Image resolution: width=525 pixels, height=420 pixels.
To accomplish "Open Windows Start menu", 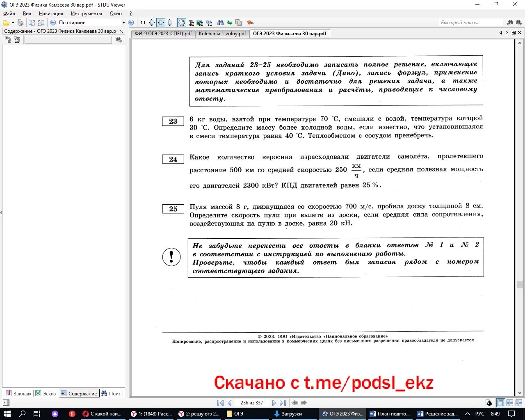I will pyautogui.click(x=7, y=413).
